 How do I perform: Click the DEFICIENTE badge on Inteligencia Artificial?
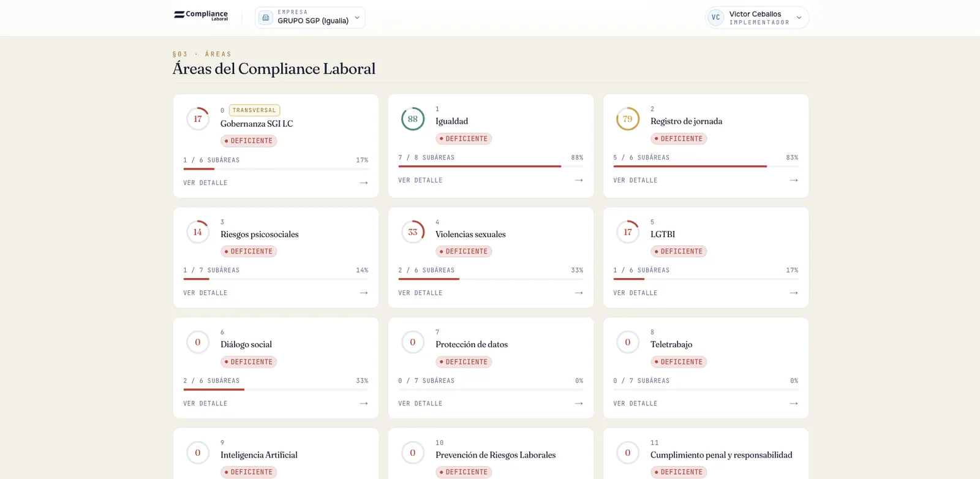[249, 472]
